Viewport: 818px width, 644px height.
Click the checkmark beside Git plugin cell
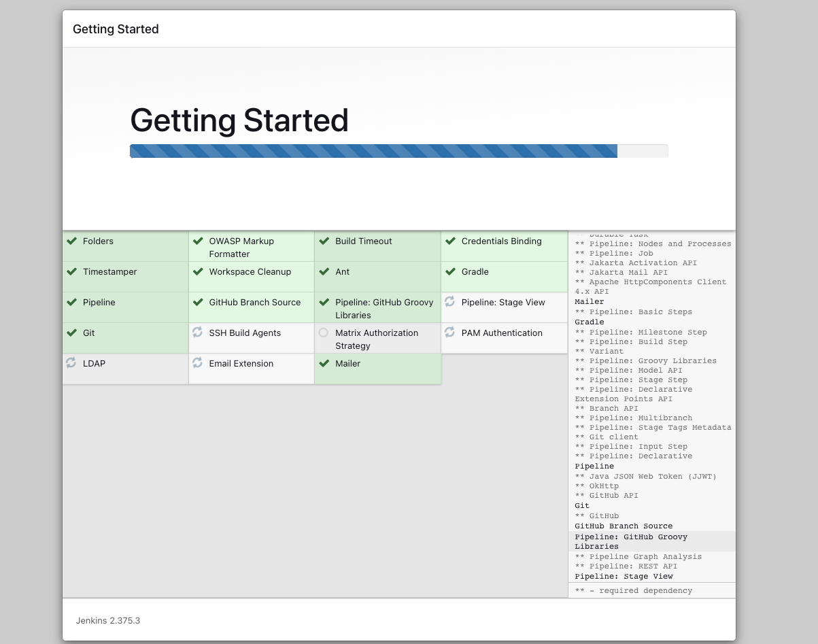click(x=71, y=333)
